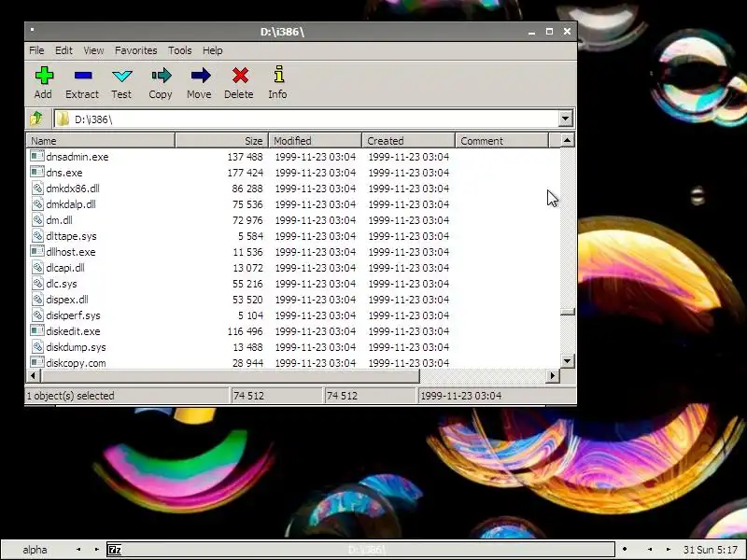Click the Test archive icon

coord(122,76)
